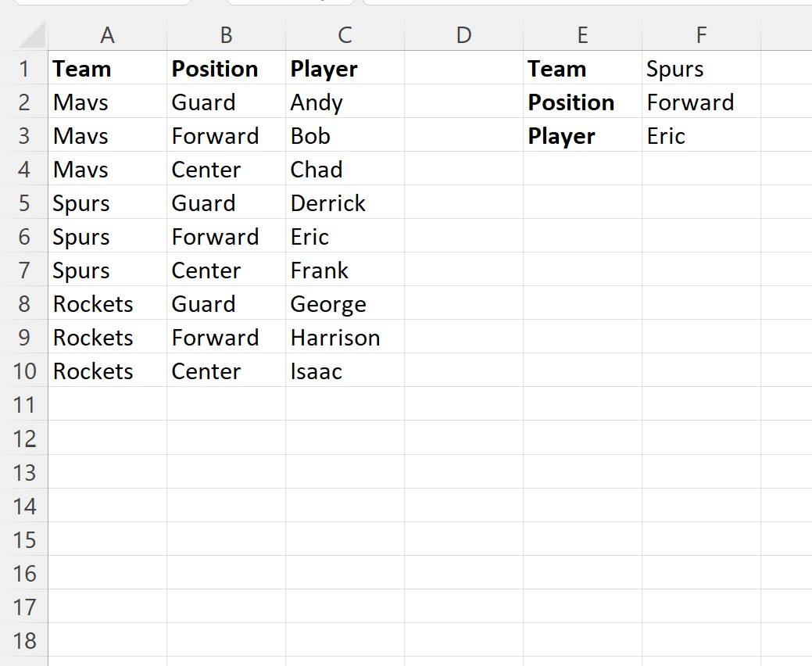Select column F header

pyautogui.click(x=701, y=35)
